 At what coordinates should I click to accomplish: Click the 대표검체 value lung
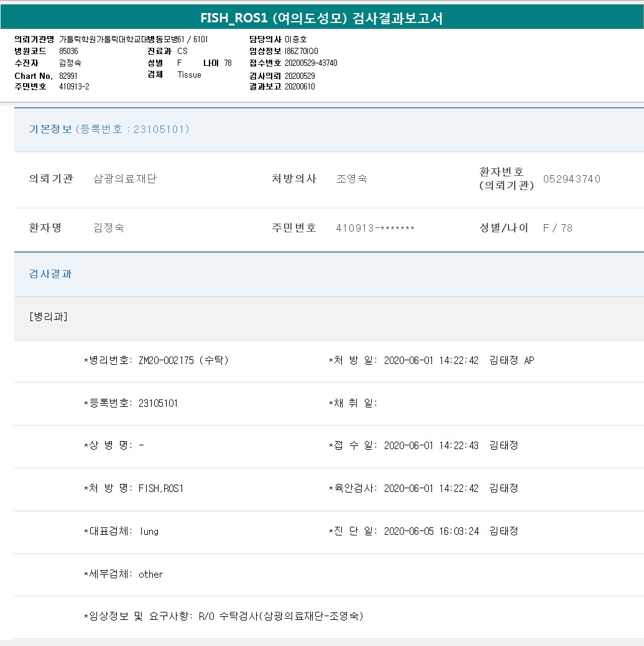[149, 531]
